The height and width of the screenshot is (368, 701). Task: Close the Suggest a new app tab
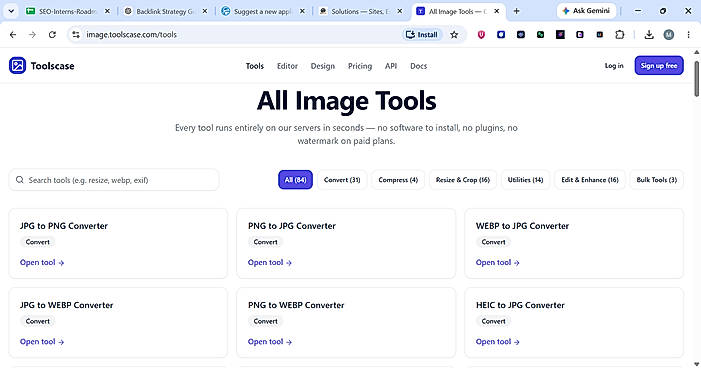302,11
